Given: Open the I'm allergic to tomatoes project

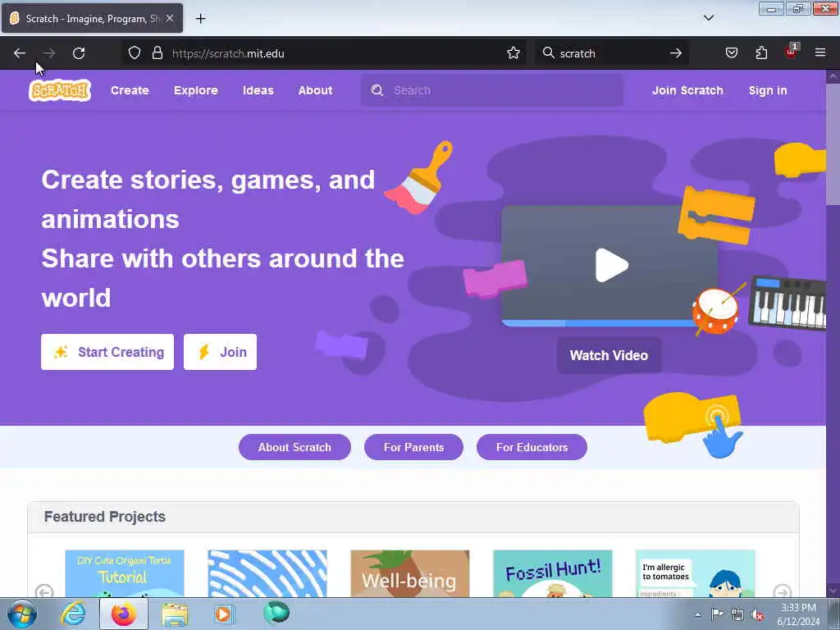Looking at the screenshot, I should click(x=696, y=573).
